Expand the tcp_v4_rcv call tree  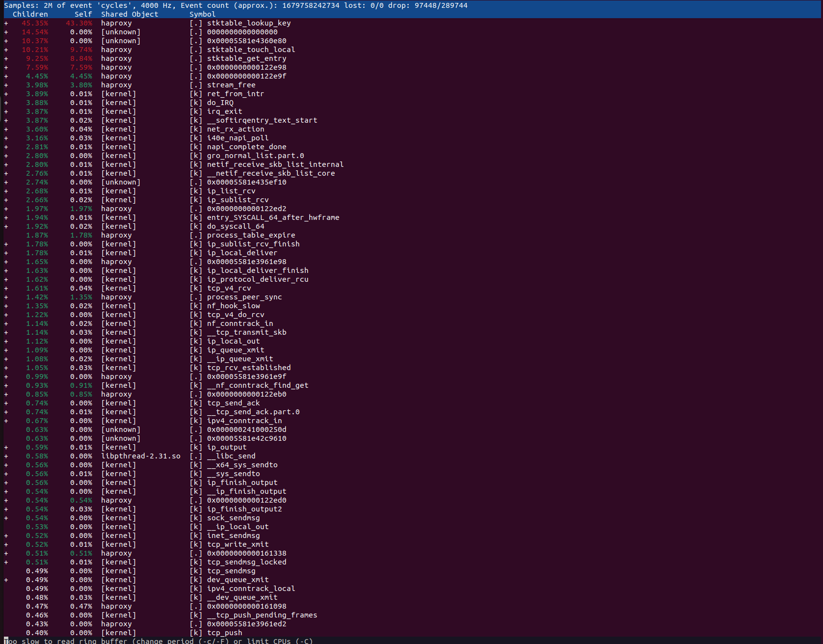[x=5, y=288]
